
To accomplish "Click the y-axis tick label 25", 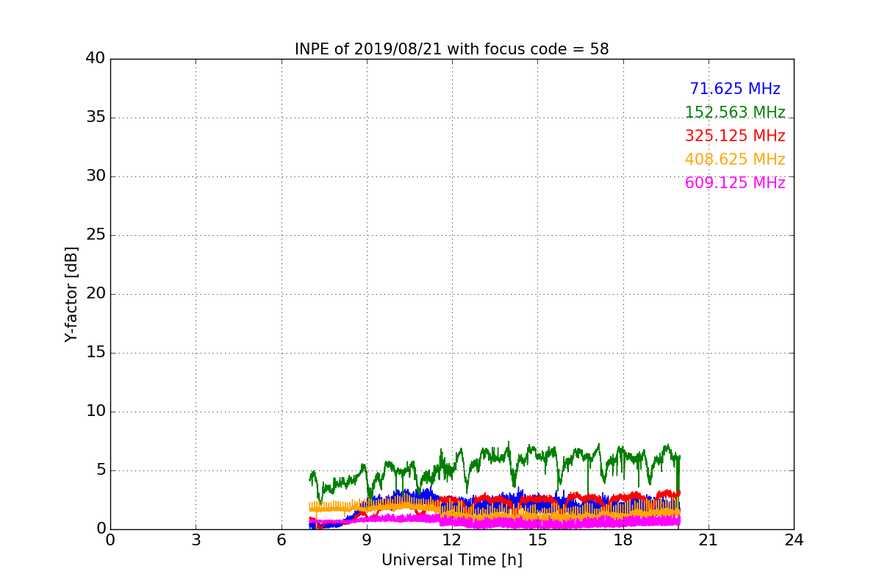I will coord(96,235).
